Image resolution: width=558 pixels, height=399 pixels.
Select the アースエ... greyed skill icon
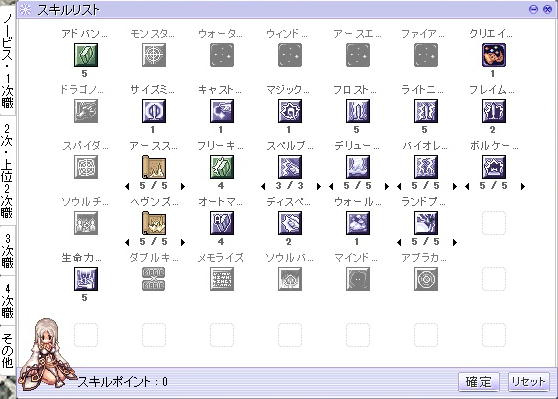click(x=358, y=55)
